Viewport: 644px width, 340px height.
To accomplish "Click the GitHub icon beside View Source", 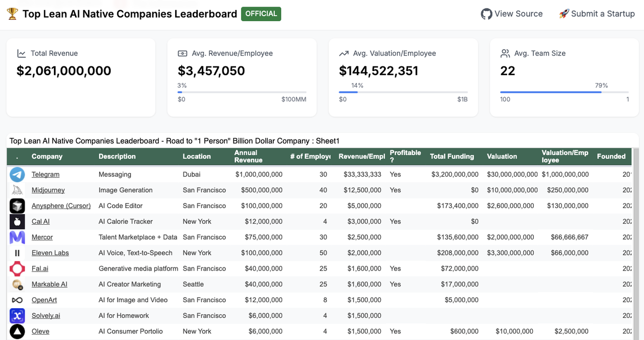I will (x=486, y=14).
